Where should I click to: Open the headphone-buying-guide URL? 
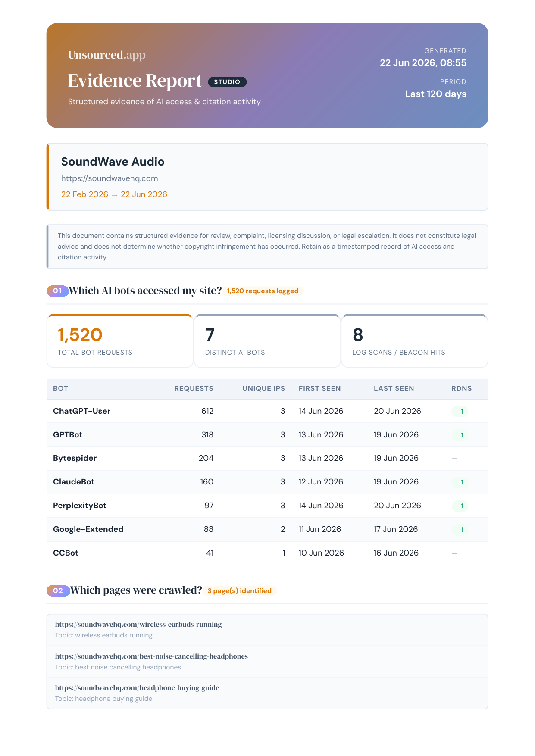click(137, 688)
